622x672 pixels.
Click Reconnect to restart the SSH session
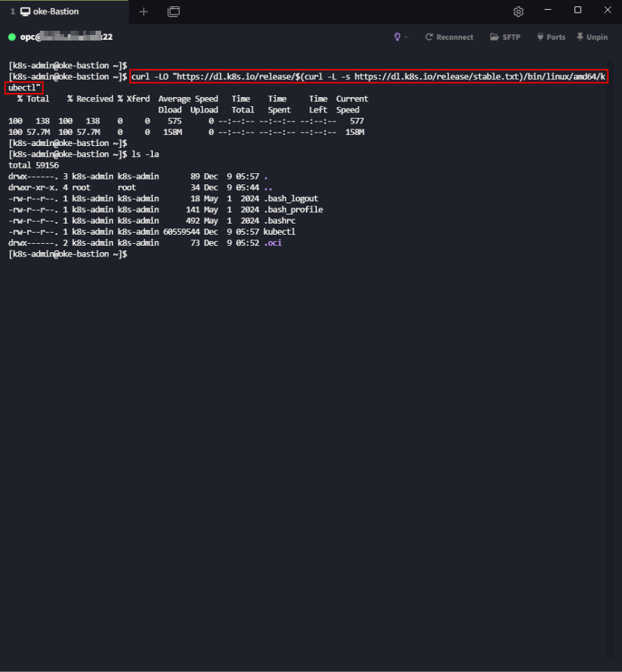449,37
